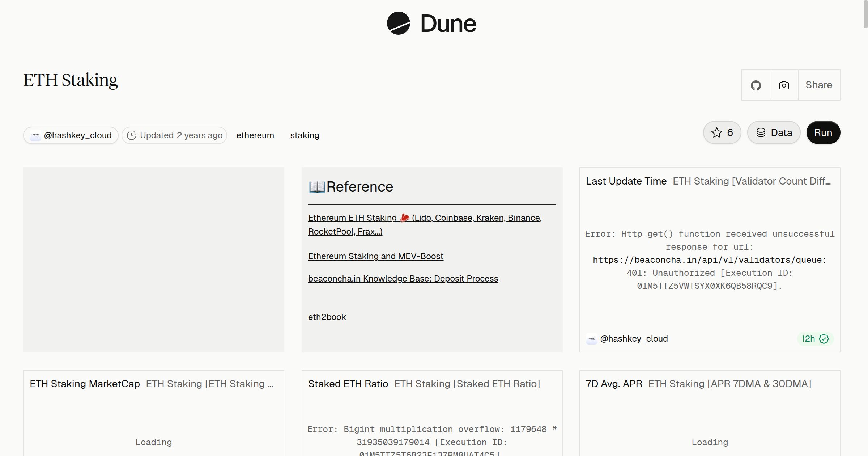Open ETH Staking [Staked ETH Ratio] query link
Viewport: 868px width, 456px height.
(x=467, y=384)
